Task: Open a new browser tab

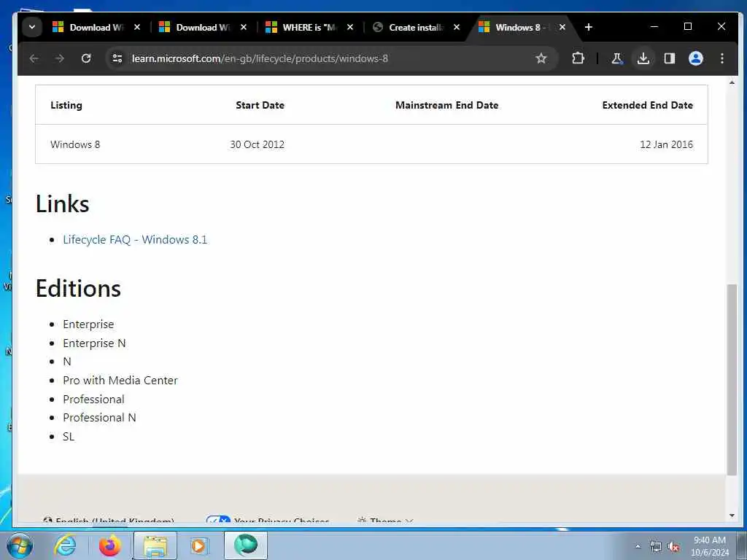Action: pos(589,27)
